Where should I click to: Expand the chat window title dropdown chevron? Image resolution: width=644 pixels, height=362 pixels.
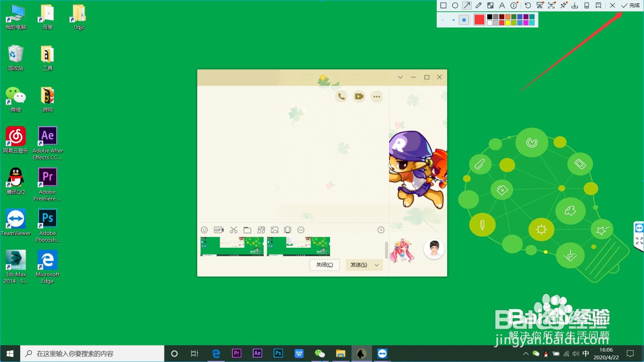[400, 77]
